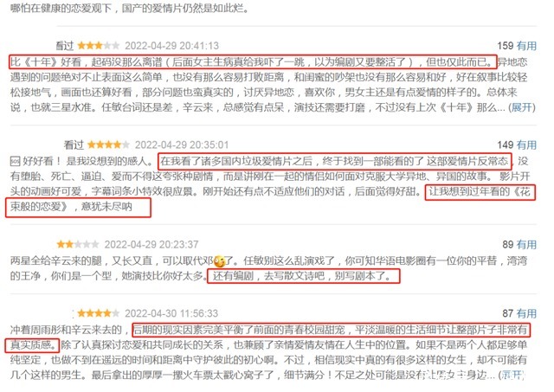Vote 有用 on the 87-vote review
The image size is (554, 392).
526,313
